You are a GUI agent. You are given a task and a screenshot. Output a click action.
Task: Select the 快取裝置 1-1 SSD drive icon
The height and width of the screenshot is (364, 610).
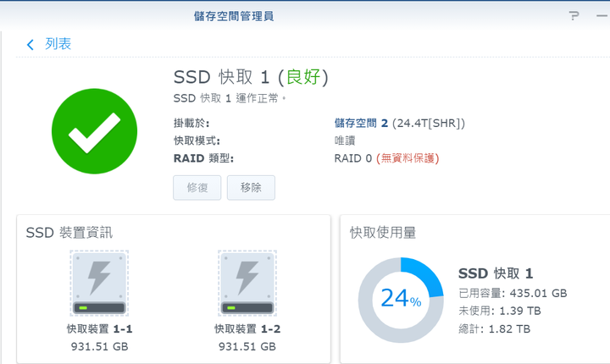coord(99,283)
